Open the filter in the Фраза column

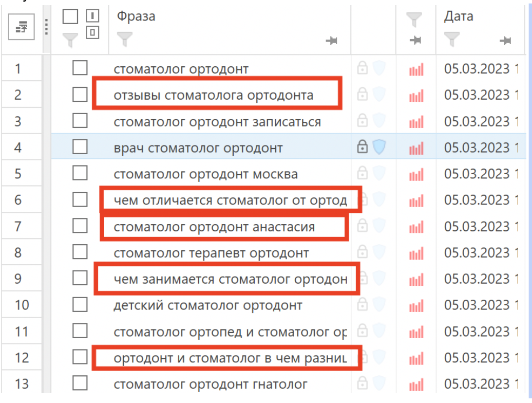(x=124, y=38)
